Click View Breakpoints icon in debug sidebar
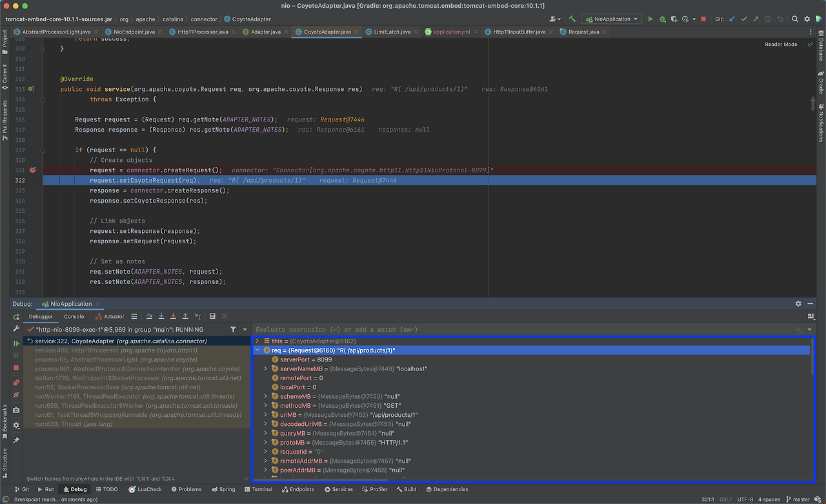Image resolution: width=826 pixels, height=504 pixels. click(x=16, y=382)
